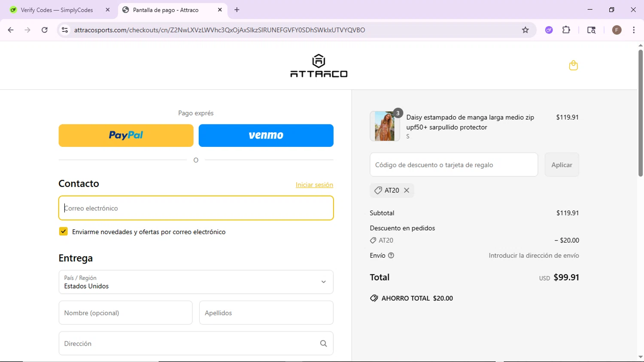
Task: Click the scrollbar down arrow
Action: pos(641,357)
